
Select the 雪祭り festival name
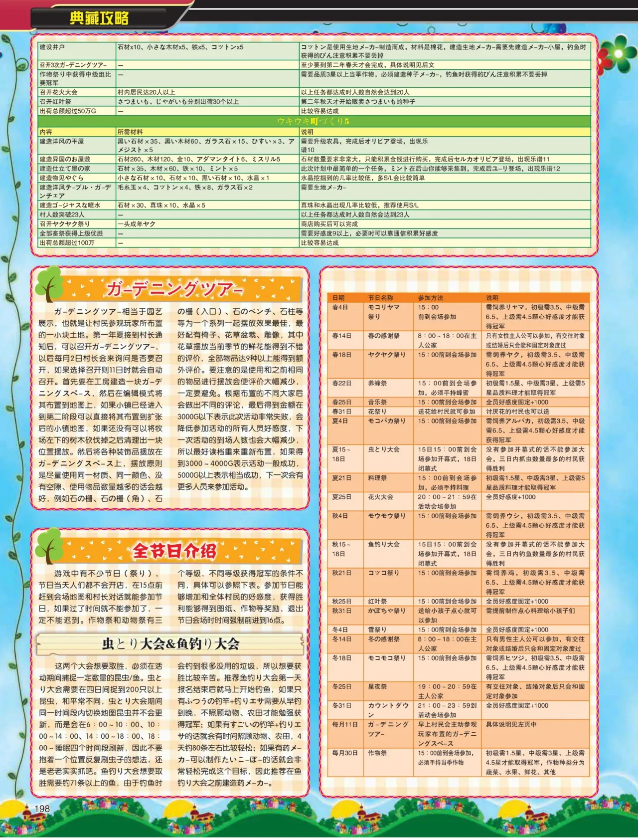click(x=377, y=630)
